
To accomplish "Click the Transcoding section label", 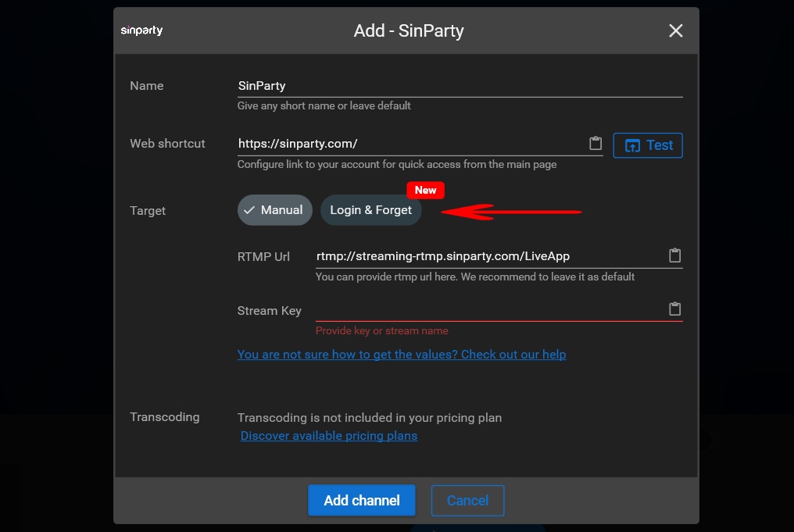I will point(165,417).
